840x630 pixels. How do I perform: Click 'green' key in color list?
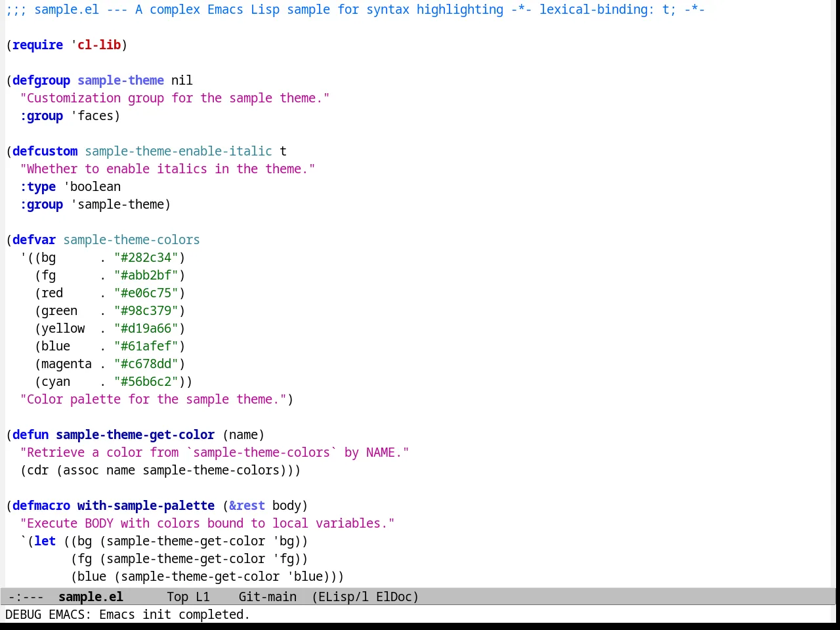[59, 310]
